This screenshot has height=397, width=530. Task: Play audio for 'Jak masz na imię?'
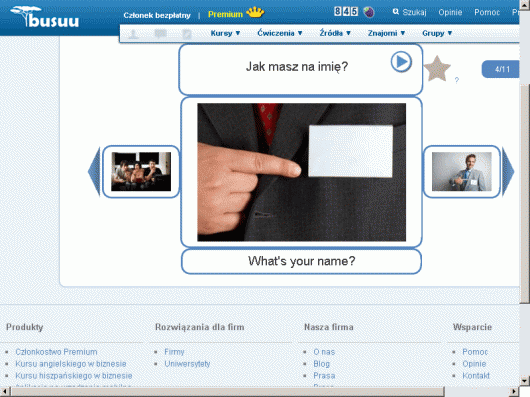(401, 62)
